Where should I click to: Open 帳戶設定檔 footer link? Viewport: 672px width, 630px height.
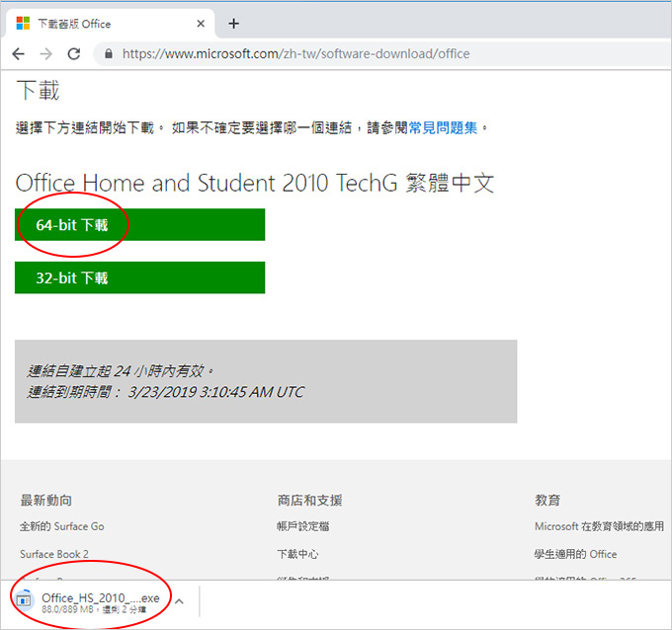point(303,526)
